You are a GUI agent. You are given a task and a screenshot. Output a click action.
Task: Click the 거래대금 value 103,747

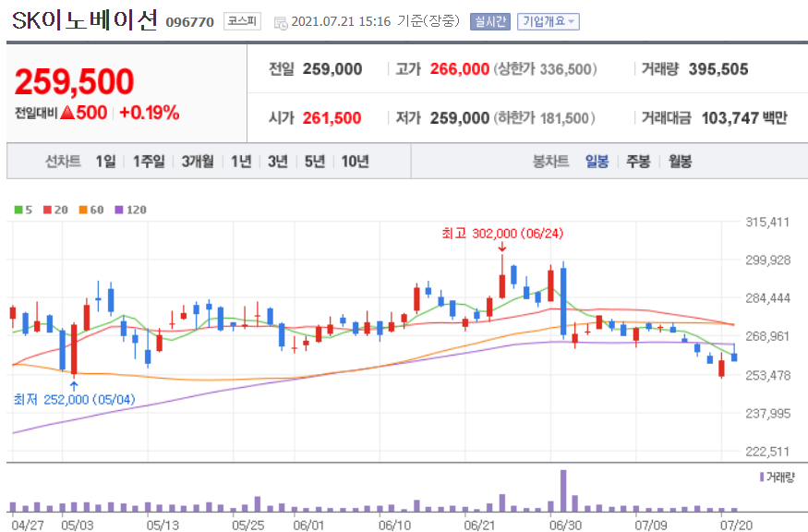pyautogui.click(x=730, y=118)
